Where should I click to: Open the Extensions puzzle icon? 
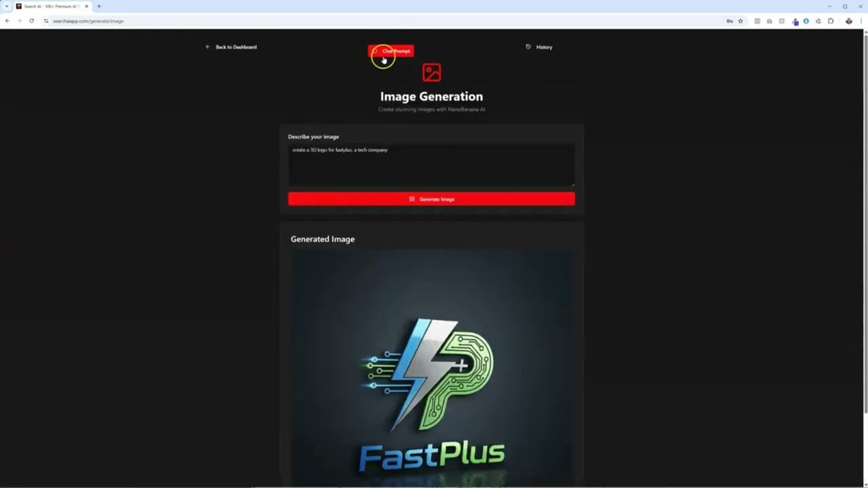[831, 21]
